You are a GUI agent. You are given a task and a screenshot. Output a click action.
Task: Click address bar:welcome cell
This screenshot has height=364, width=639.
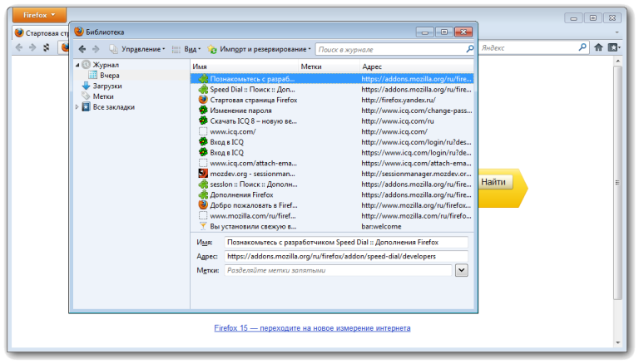[x=381, y=226]
